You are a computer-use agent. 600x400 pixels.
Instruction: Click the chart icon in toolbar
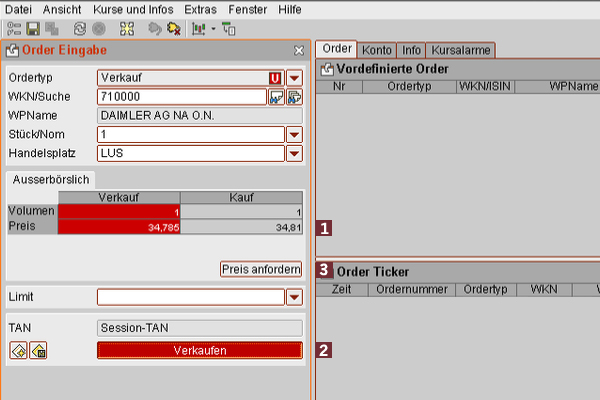tap(197, 29)
